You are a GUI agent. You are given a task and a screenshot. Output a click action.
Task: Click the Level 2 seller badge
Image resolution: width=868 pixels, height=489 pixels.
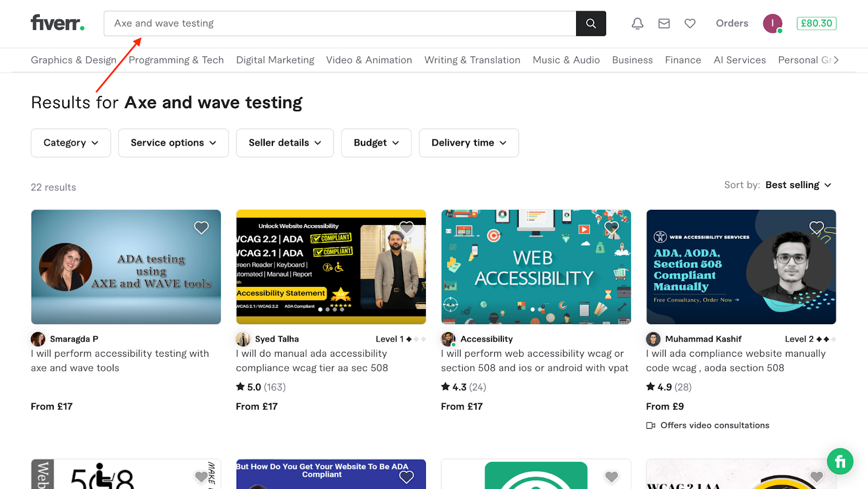click(810, 339)
